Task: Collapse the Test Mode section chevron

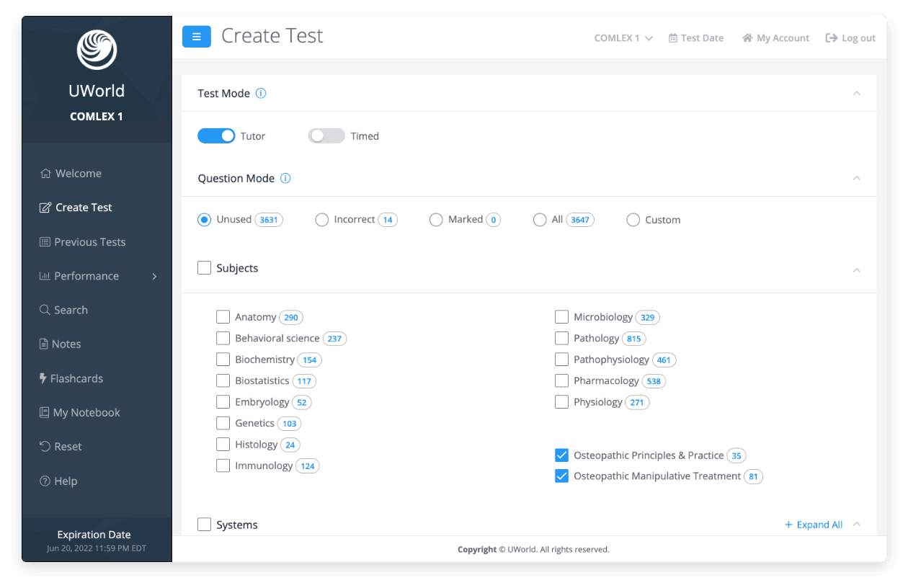Action: [x=856, y=93]
